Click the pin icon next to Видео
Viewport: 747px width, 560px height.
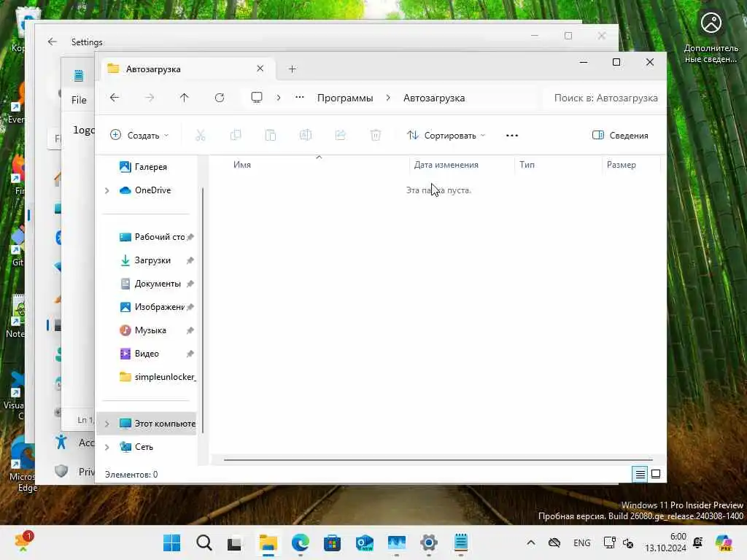point(190,354)
